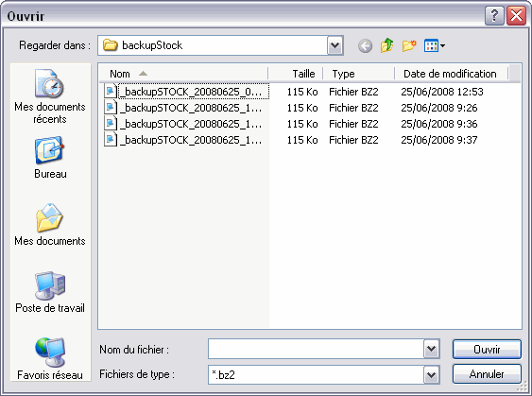
Task: Sort files by Nom column header
Action: point(183,74)
